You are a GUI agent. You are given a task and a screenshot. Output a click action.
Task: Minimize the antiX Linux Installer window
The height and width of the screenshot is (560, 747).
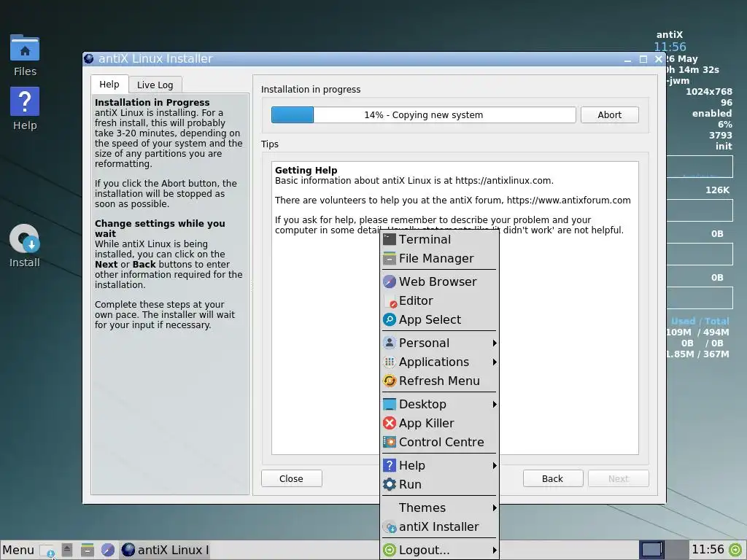627,60
